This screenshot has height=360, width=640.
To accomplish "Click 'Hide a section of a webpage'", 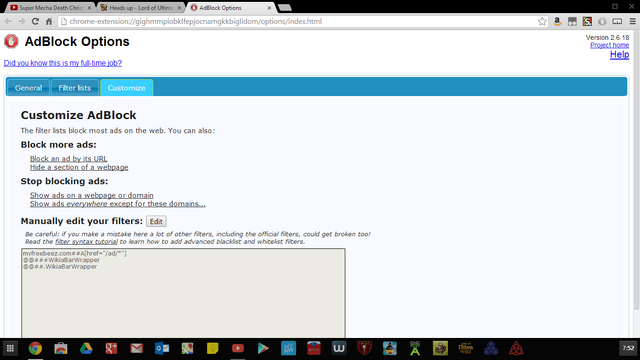I will [79, 167].
